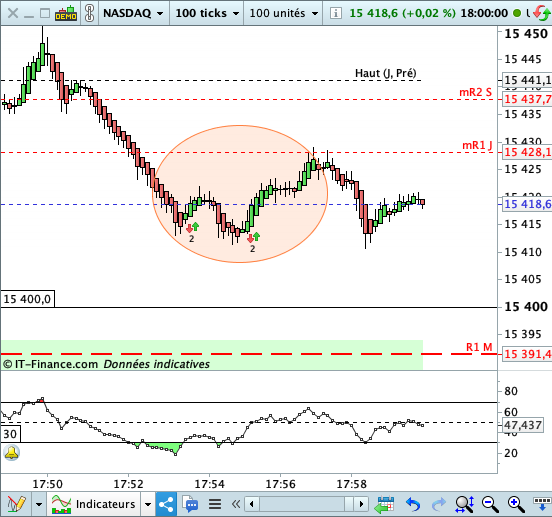This screenshot has height=517, width=552.
Task: Click the scrollbar right arrow
Action: (361, 504)
